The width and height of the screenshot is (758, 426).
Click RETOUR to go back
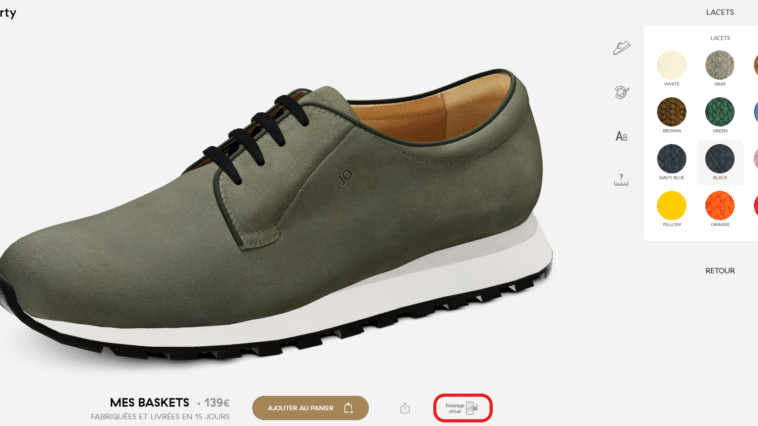click(x=720, y=271)
